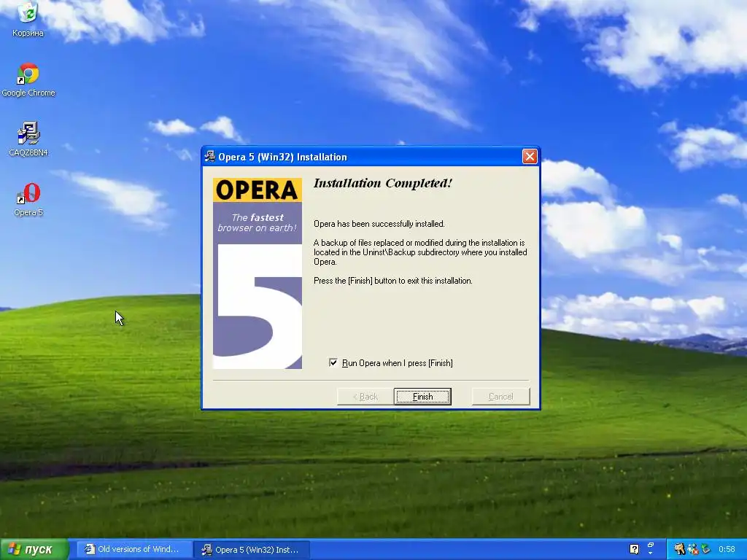The height and width of the screenshot is (560, 747).
Task: Close the Opera 5 Installation dialog
Action: (530, 156)
